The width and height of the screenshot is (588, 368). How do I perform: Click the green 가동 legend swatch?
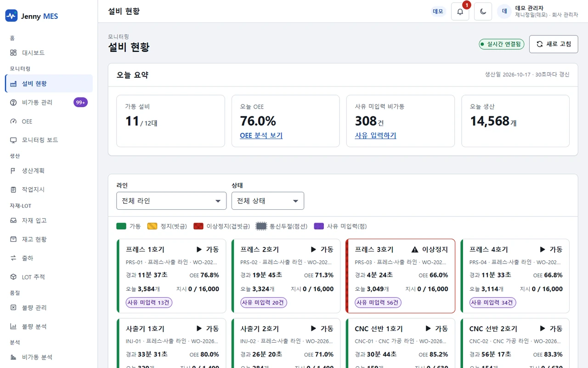pyautogui.click(x=121, y=226)
